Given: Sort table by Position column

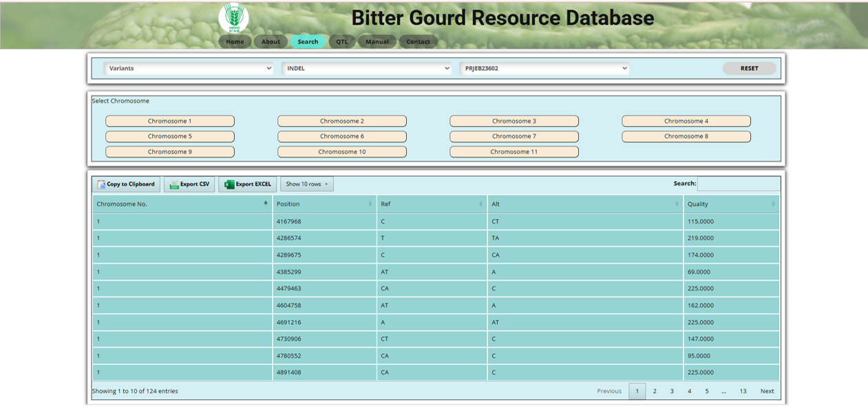Looking at the screenshot, I should pyautogui.click(x=325, y=204).
